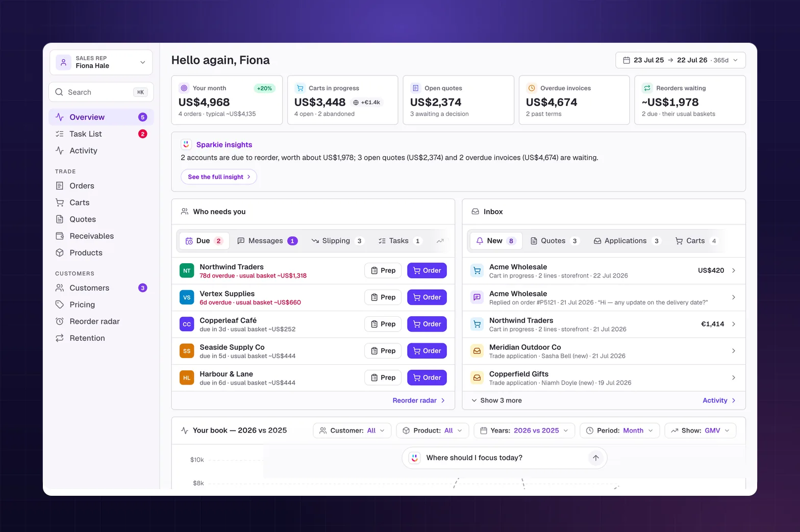The image size is (800, 532).
Task: Expand Show 3 more in the Inbox
Action: point(496,400)
